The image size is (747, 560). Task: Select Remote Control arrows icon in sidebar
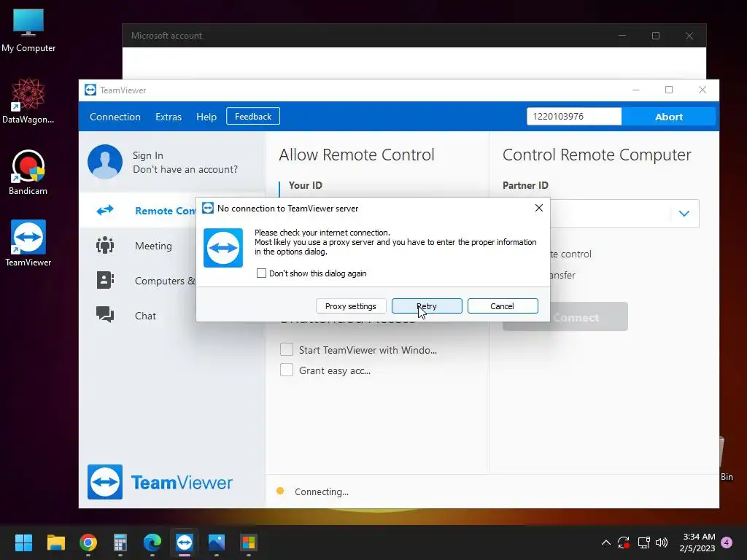105,210
